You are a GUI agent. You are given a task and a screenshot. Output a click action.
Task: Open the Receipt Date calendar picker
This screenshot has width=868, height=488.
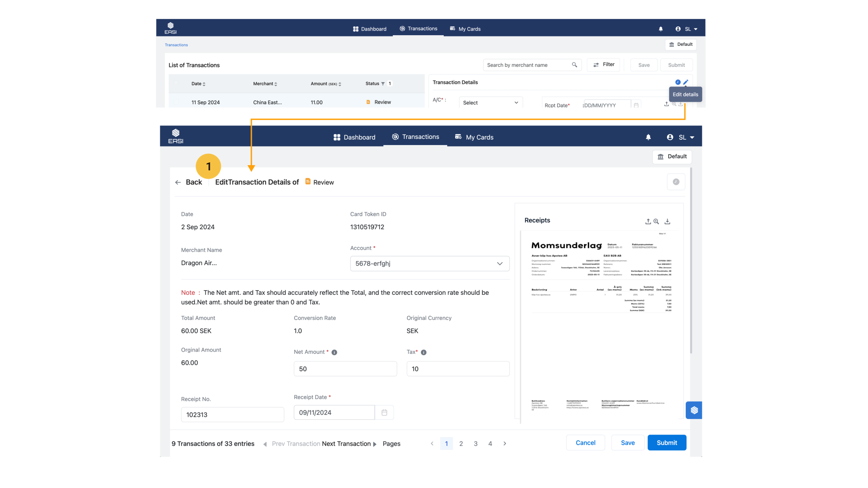(384, 413)
